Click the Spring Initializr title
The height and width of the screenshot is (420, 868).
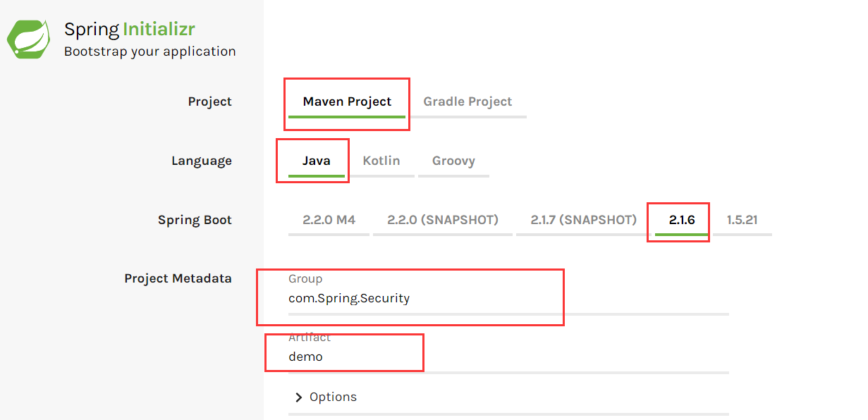[x=130, y=29]
